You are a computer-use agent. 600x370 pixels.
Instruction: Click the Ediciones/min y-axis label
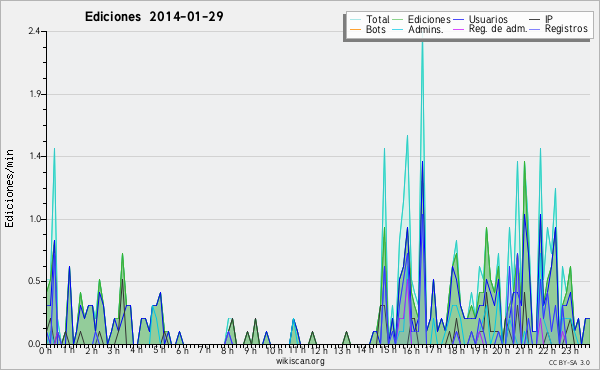(9, 188)
